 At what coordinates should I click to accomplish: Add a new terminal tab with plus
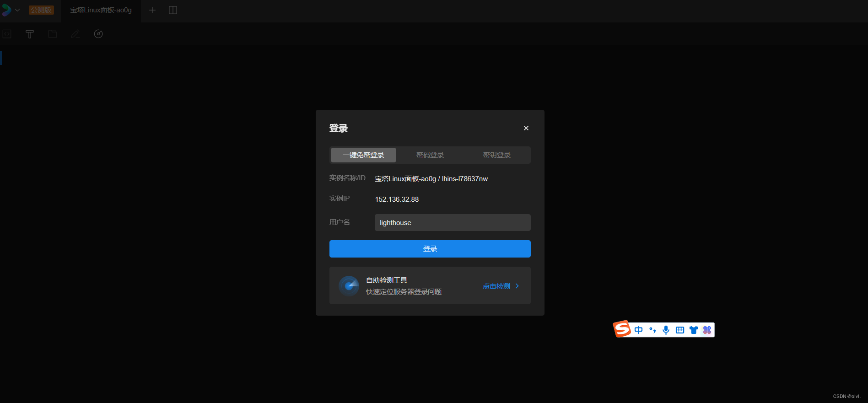point(152,10)
